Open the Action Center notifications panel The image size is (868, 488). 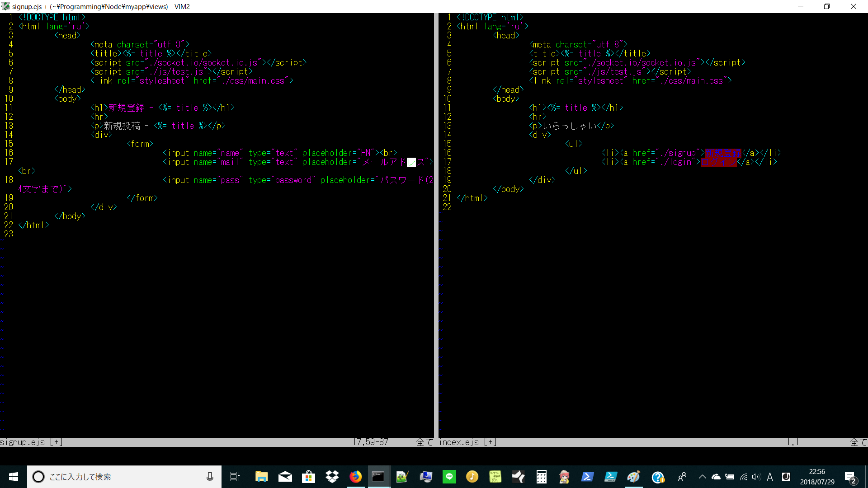tap(850, 477)
